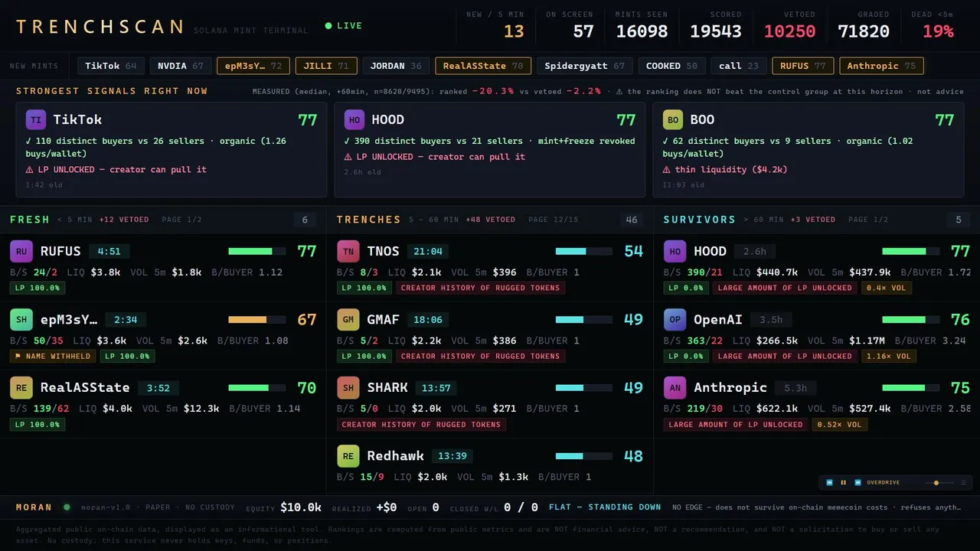Click the +12 VETOED label in FRESH

coord(124,220)
